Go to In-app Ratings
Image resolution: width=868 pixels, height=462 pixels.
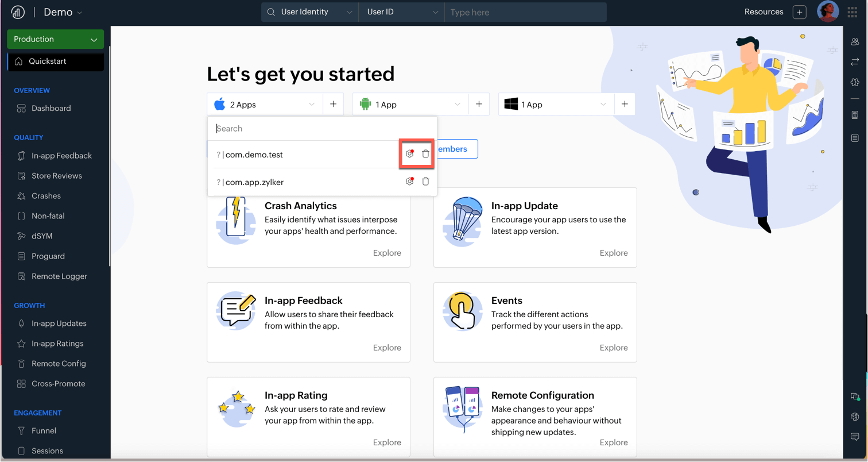[57, 344]
